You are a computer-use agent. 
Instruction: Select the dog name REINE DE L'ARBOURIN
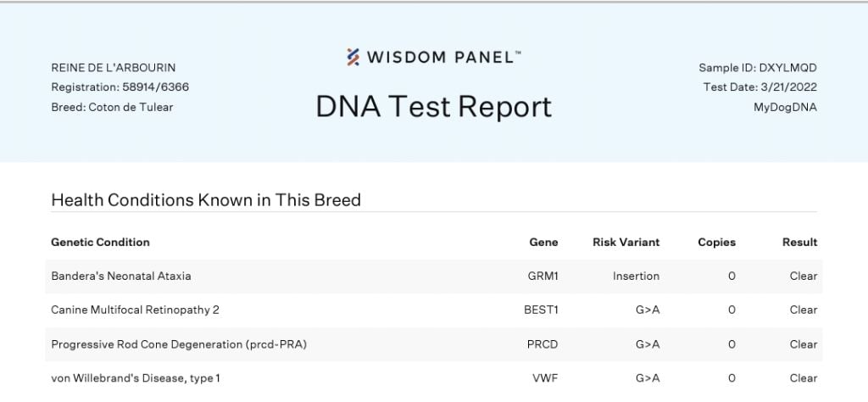[x=114, y=68]
